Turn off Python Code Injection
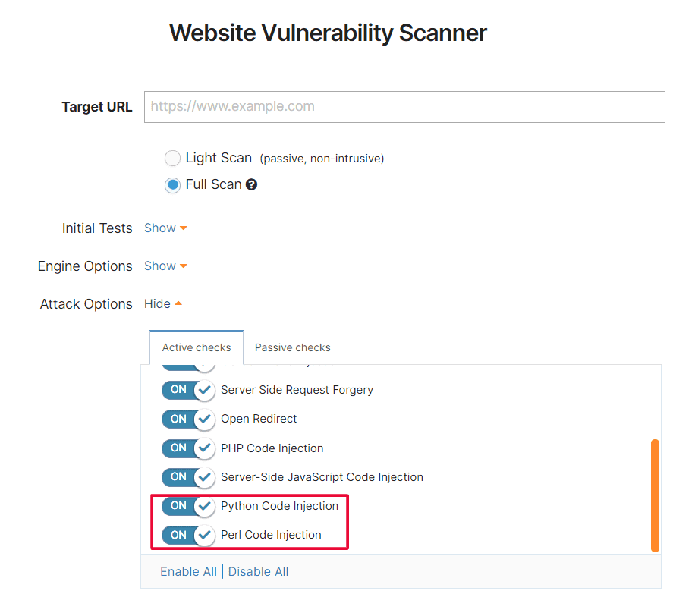695x616 pixels. (x=187, y=506)
